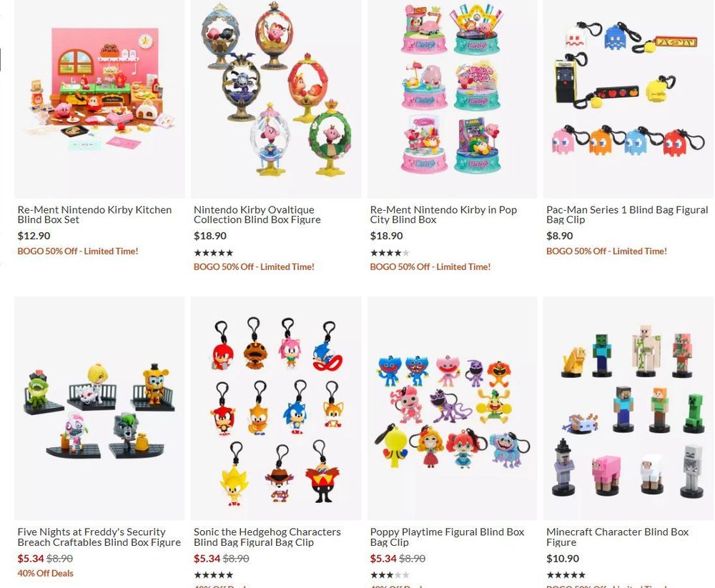Click the BOGO 50% Off label under Pac-Man

606,251
